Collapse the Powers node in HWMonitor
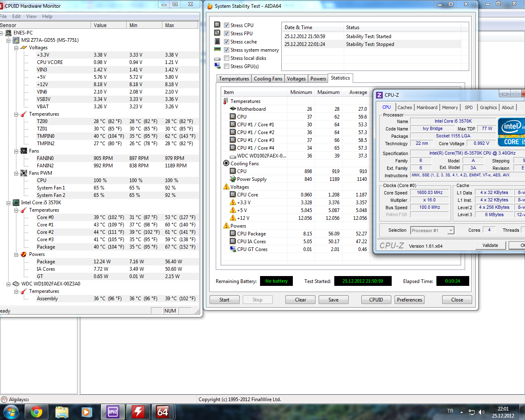The height and width of the screenshot is (420, 525). pos(16,255)
